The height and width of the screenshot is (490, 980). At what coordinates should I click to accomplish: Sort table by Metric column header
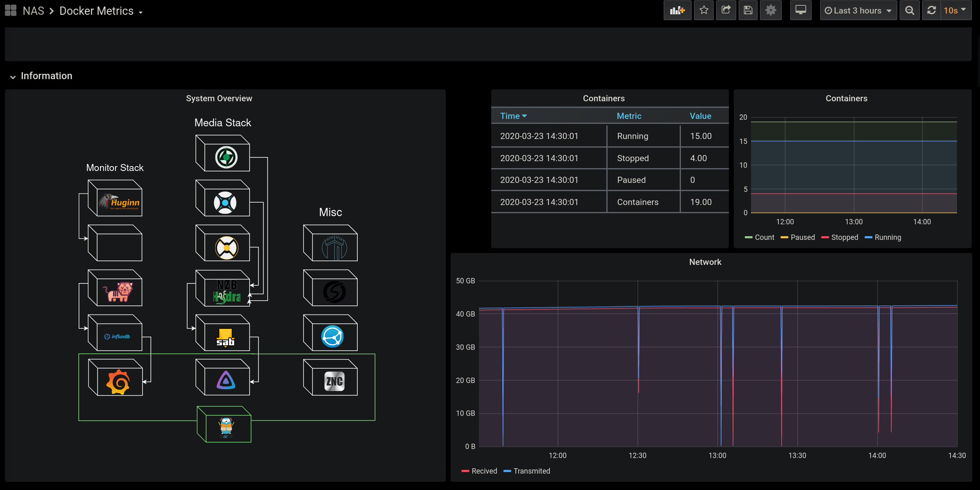(x=629, y=116)
